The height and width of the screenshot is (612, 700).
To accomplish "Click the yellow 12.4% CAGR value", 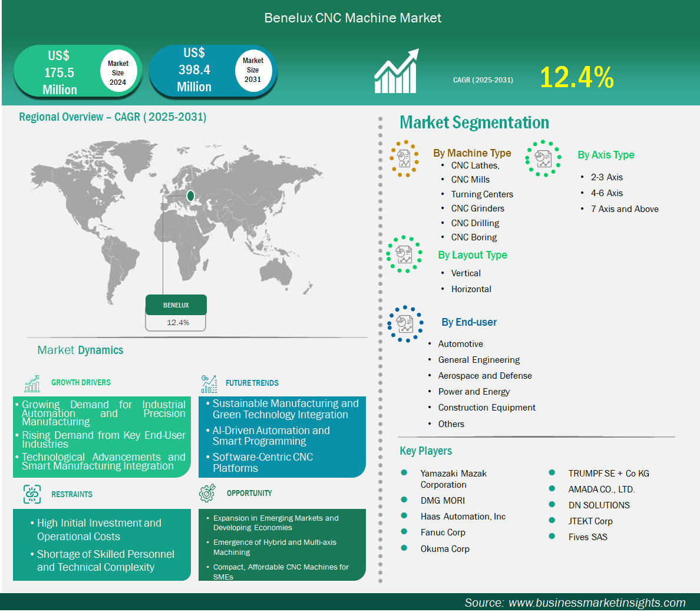I will coord(576,78).
